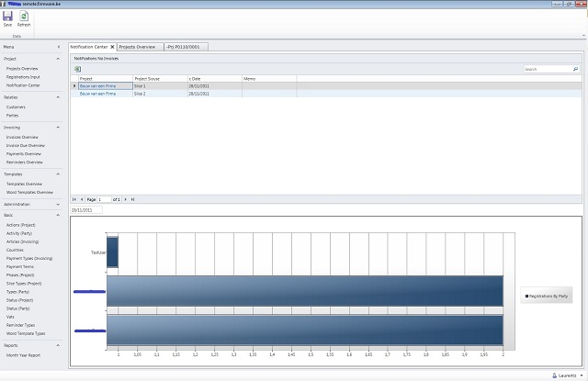Switch to the Projects Overview tab

click(x=137, y=47)
